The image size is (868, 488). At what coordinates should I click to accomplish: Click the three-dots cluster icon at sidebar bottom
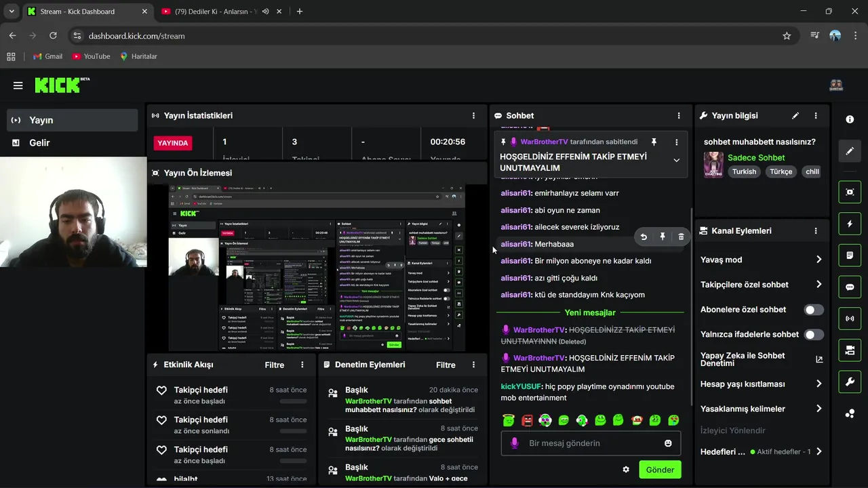point(850,413)
